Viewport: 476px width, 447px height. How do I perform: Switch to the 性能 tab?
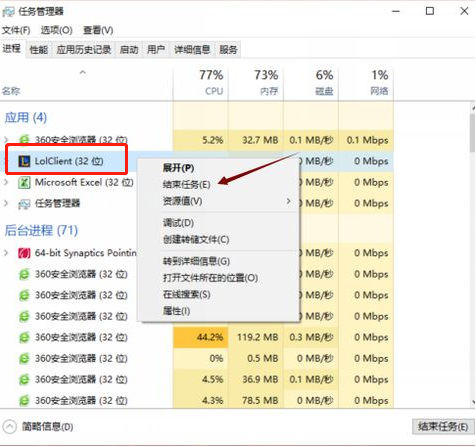(39, 50)
